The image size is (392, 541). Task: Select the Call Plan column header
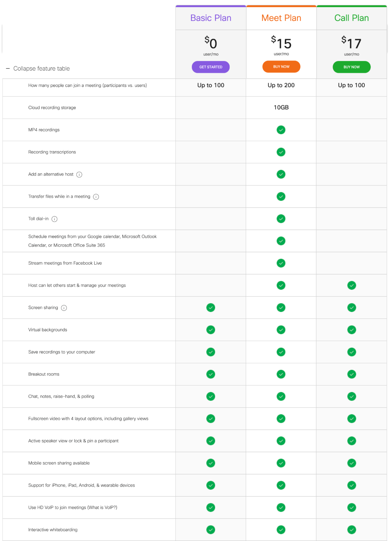pos(351,18)
